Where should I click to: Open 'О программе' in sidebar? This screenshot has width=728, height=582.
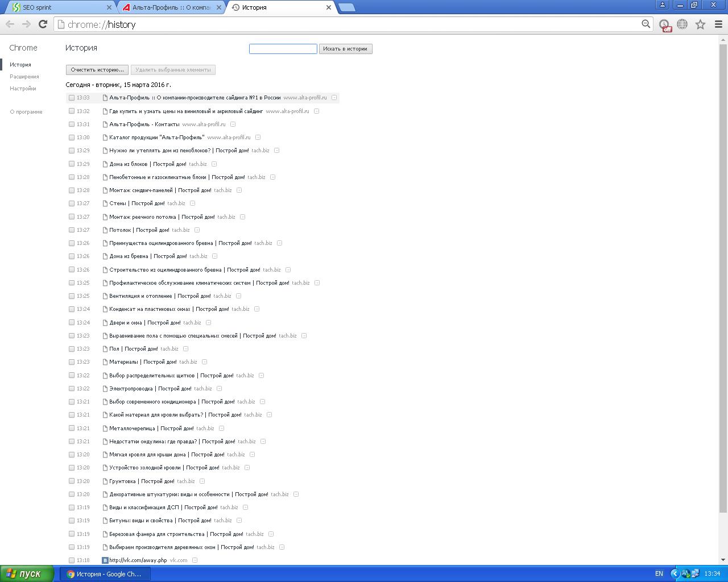click(26, 112)
